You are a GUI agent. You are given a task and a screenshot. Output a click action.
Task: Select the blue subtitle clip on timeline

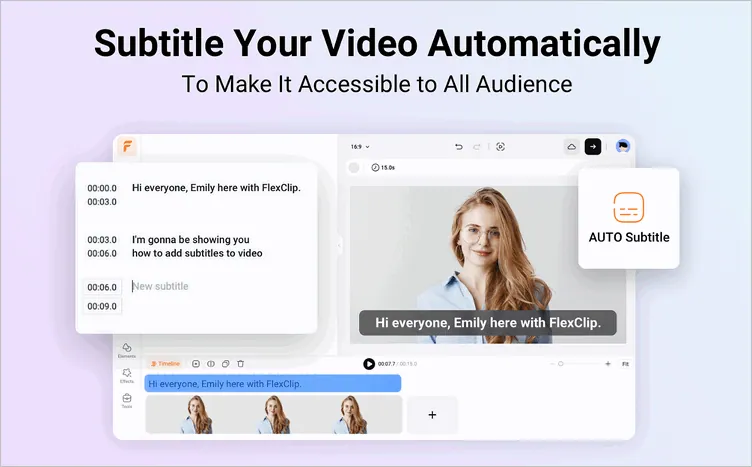pos(273,384)
